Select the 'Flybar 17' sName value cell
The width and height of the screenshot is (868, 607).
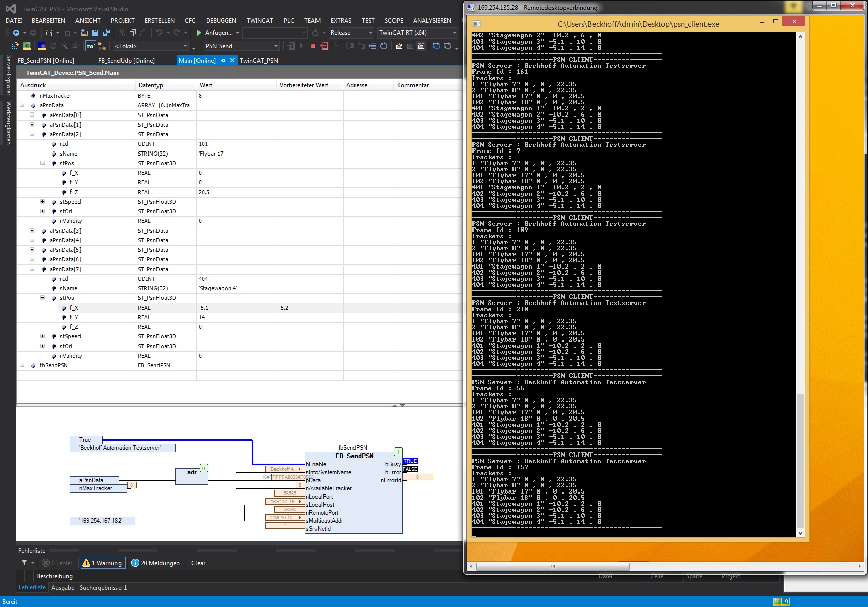pyautogui.click(x=236, y=154)
